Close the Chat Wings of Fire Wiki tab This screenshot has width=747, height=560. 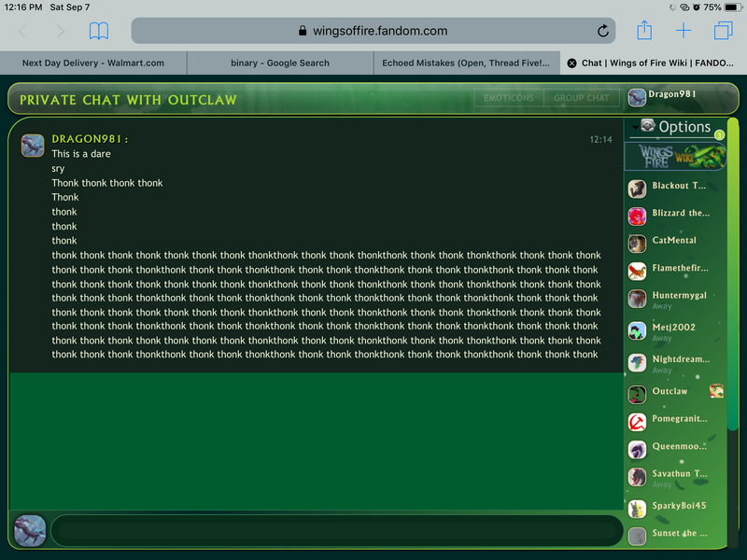(x=571, y=63)
